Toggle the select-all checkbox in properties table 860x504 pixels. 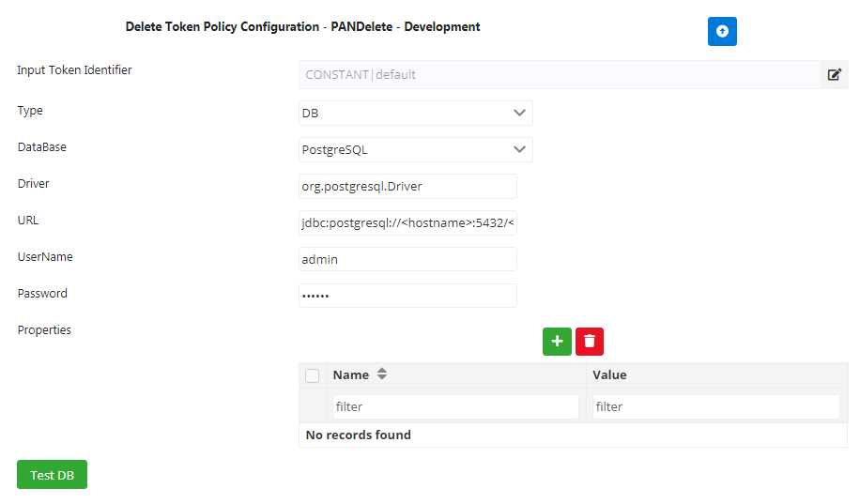(x=313, y=375)
